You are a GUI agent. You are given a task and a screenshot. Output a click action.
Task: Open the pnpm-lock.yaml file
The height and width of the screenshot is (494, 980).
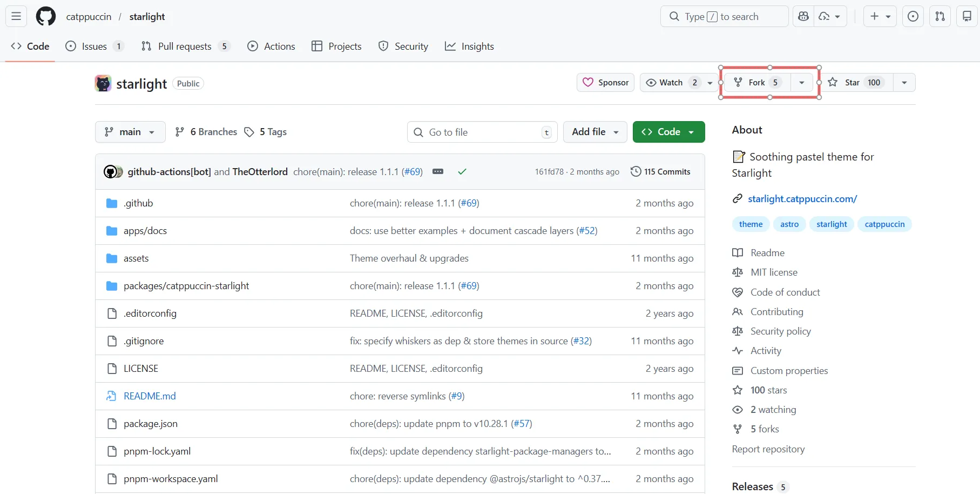tap(157, 451)
